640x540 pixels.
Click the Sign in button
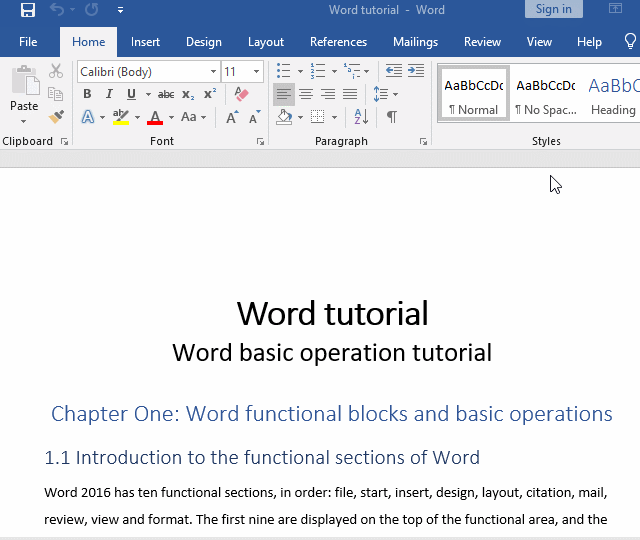553,9
